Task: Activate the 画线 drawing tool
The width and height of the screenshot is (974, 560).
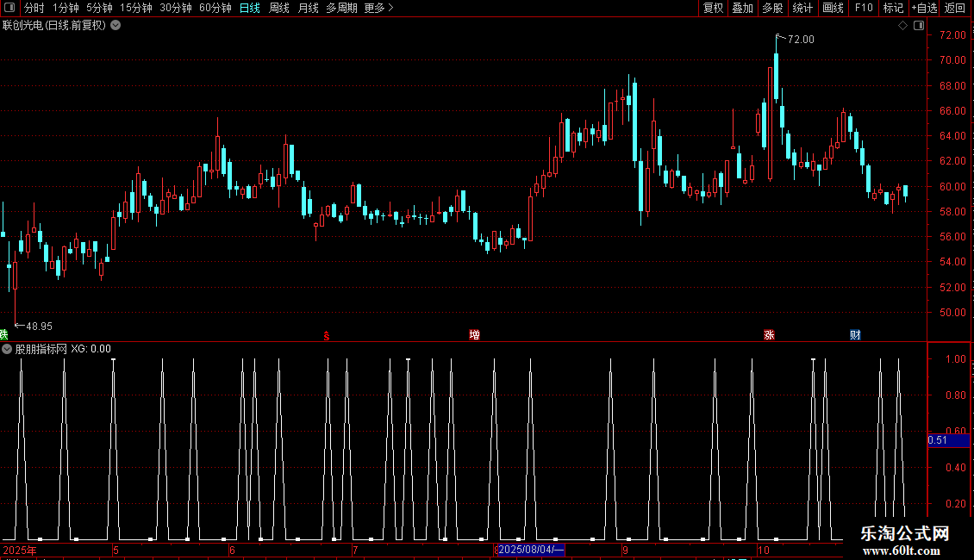Action: tap(833, 8)
